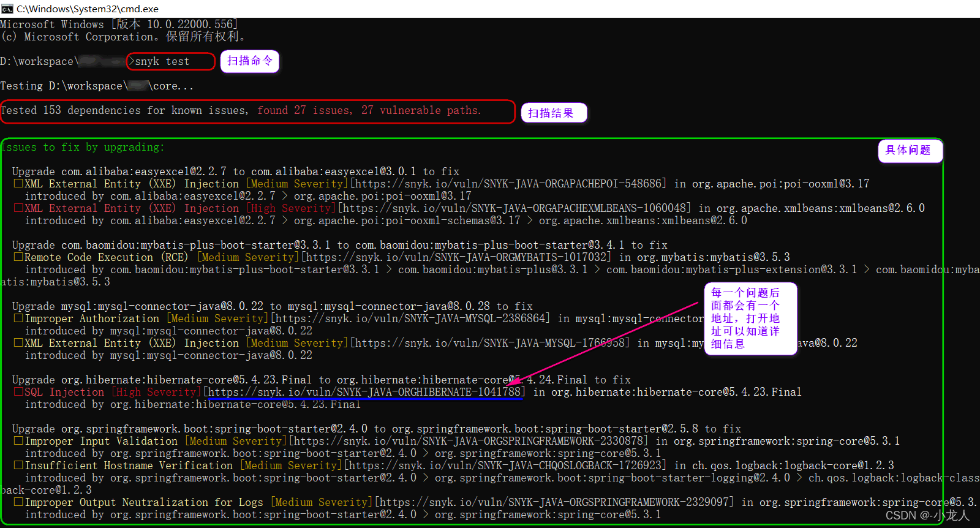Viewport: 980px width, 528px height.
Task: Click the 'Testing D:\workspace' output line
Action: 97,86
